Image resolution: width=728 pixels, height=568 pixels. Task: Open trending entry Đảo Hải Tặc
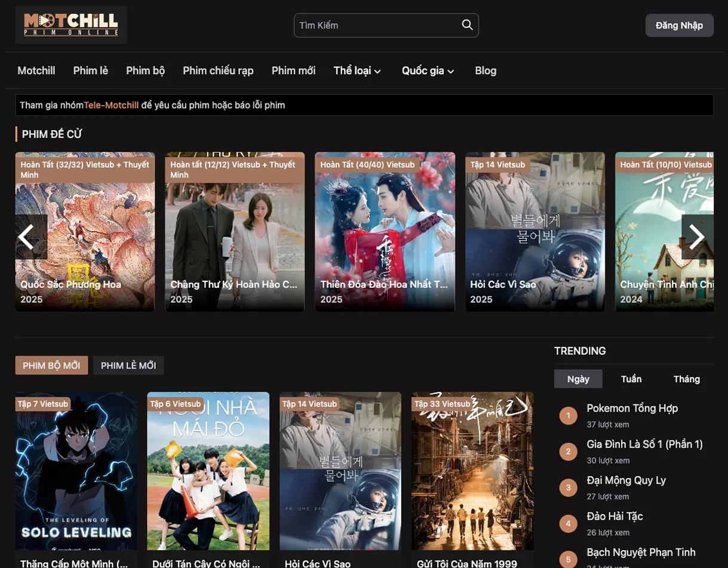click(613, 516)
